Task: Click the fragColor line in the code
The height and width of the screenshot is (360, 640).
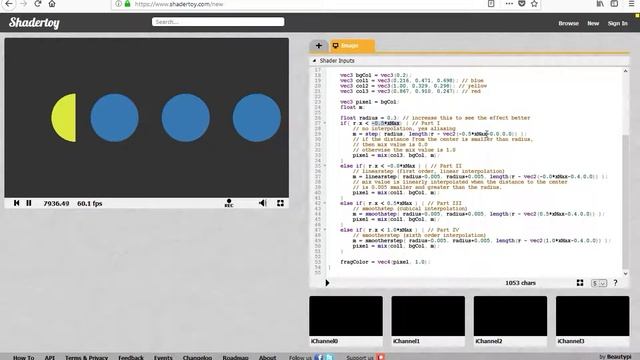Action: point(385,262)
